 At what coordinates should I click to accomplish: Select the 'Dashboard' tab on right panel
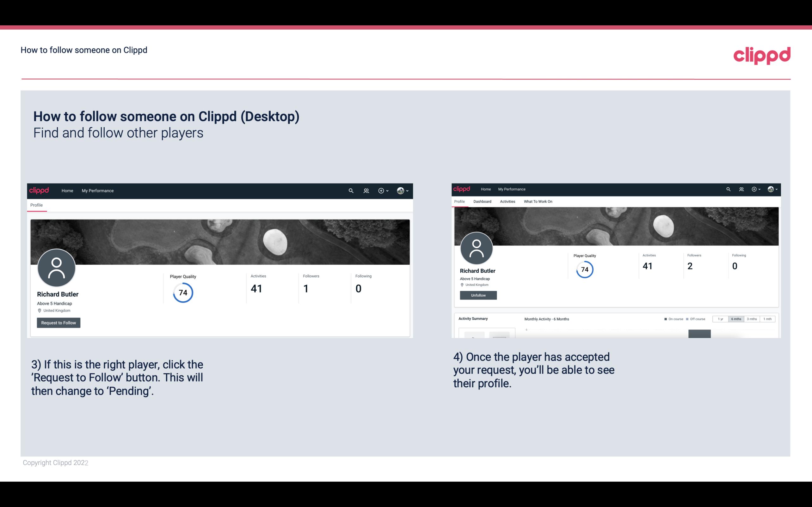(x=483, y=202)
